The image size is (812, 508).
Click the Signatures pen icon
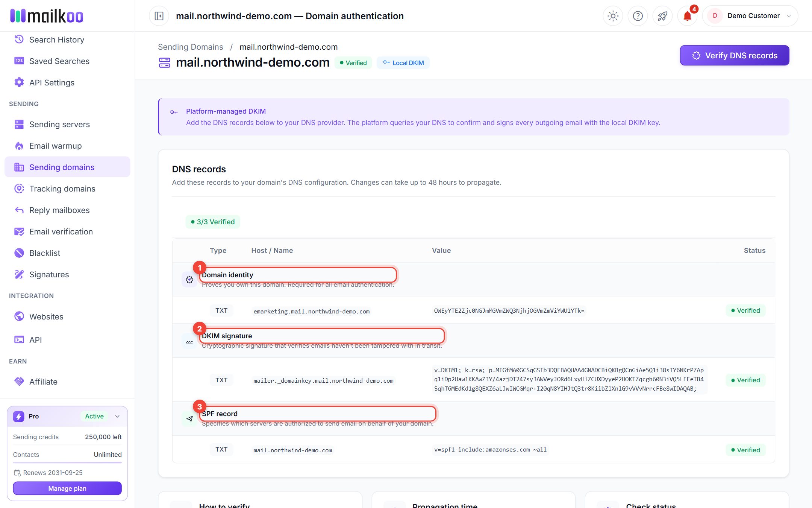(19, 274)
